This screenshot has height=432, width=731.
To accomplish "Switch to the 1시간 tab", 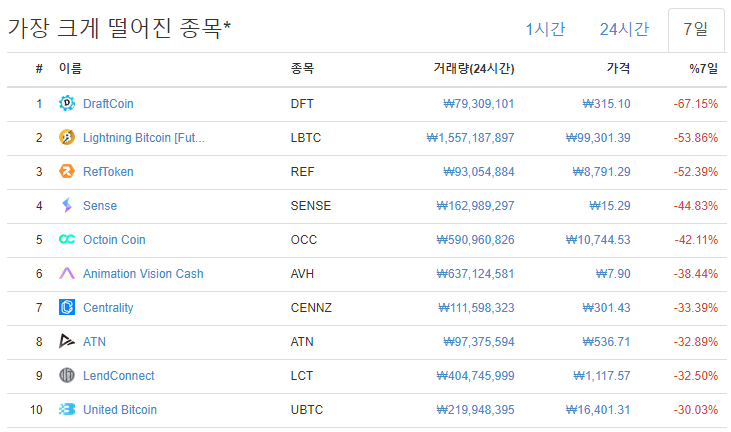I will click(x=545, y=29).
